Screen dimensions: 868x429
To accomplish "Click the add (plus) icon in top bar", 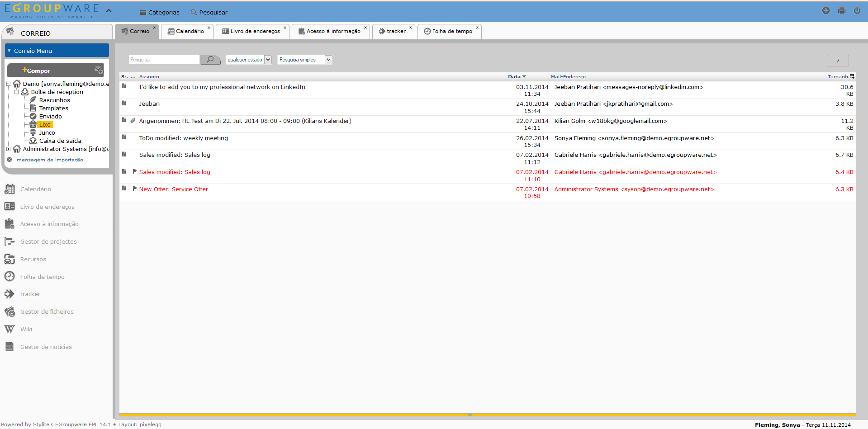I will click(826, 10).
